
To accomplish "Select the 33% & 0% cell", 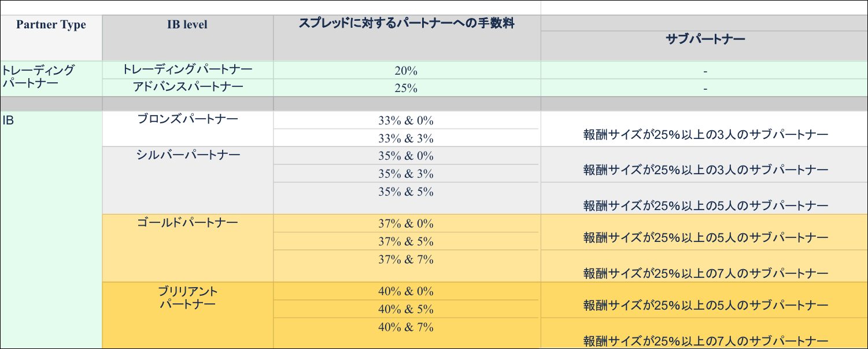I will point(406,120).
